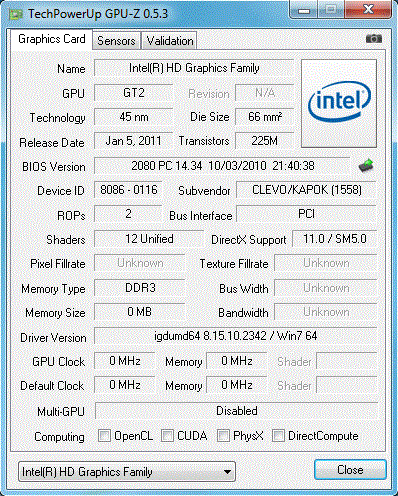398x496 pixels.
Task: Click the BIOS save chip icon
Action: (x=366, y=166)
